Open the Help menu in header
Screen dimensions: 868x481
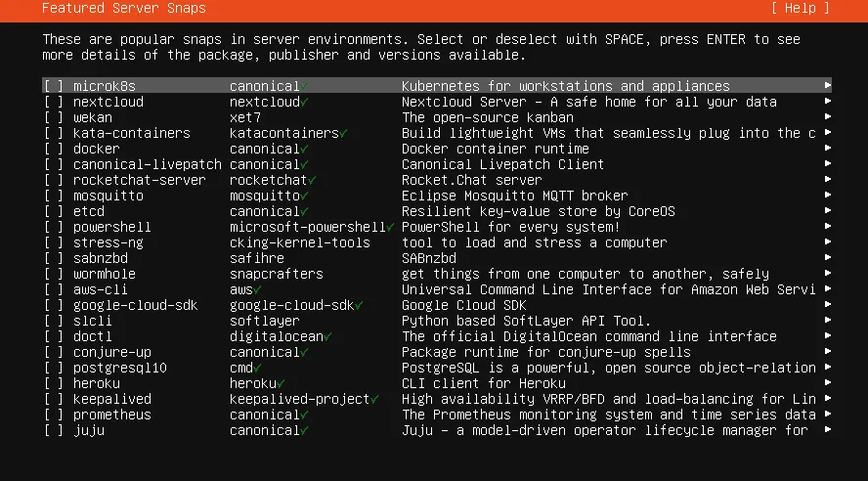pyautogui.click(x=800, y=8)
